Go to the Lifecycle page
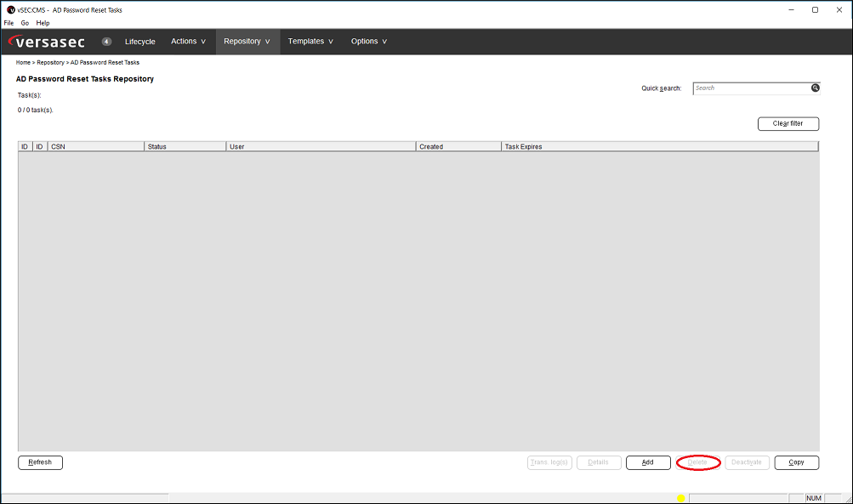853x504 pixels. (x=139, y=42)
